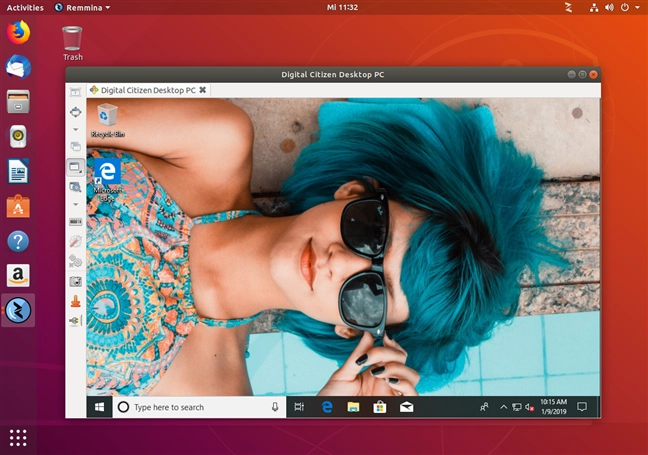Click the muted volume icon in Windows tray
648x455 pixels.
tap(529, 407)
